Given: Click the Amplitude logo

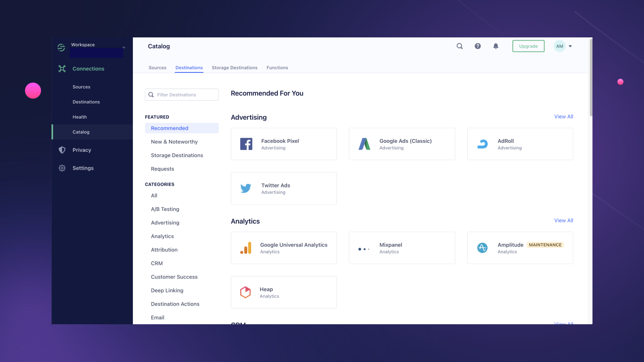Looking at the screenshot, I should [482, 248].
